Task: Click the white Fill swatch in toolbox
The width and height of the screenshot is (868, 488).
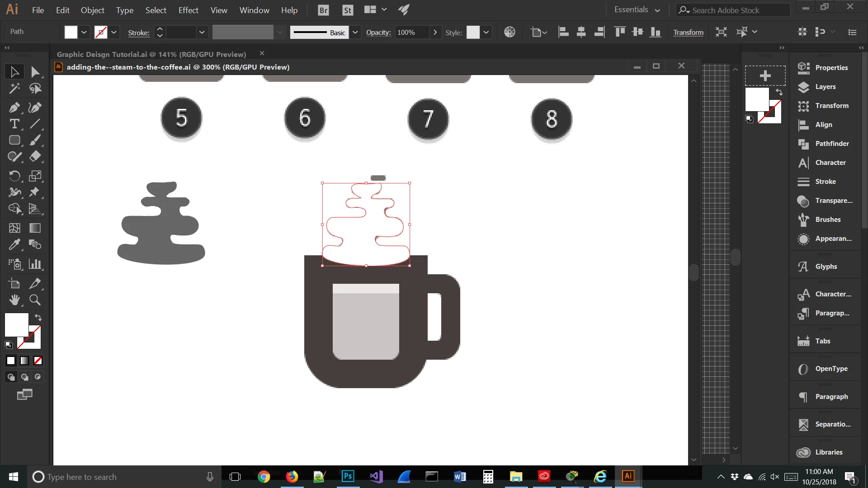Action: click(16, 324)
